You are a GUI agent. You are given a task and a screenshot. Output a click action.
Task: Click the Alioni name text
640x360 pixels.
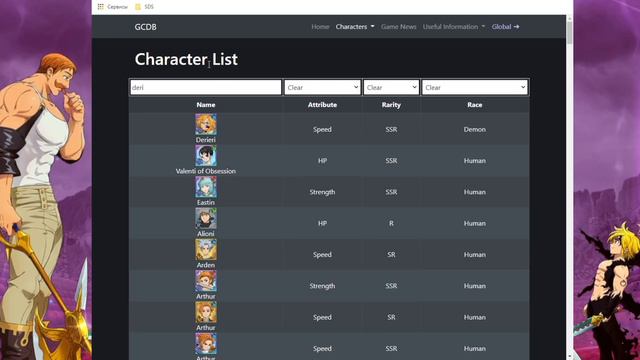pos(206,233)
